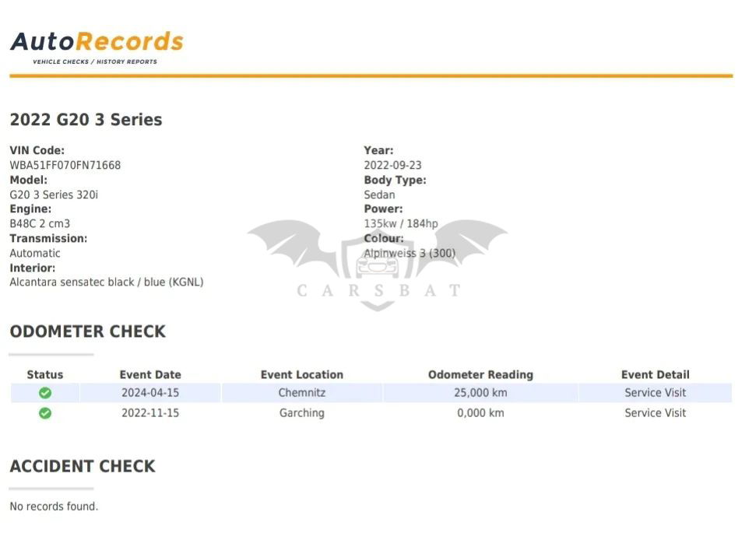
Task: Click green status check for 2024-04-15 row
Action: point(45,393)
